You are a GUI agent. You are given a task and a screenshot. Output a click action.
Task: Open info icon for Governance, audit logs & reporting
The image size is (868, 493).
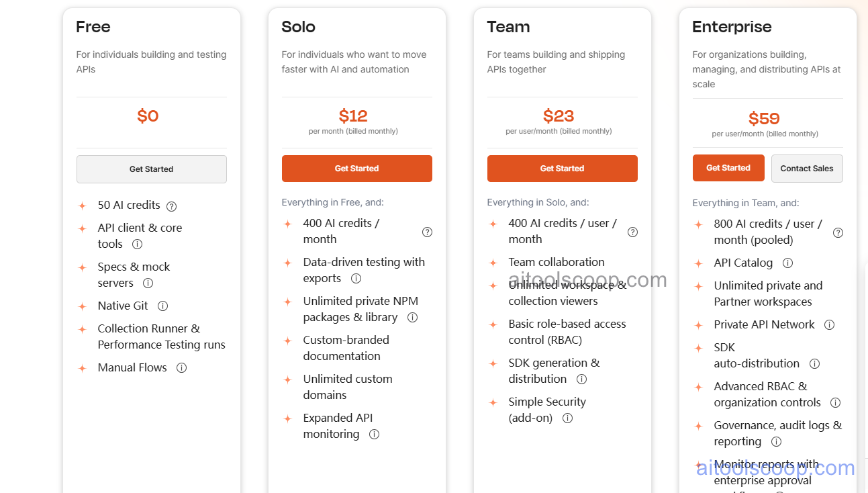pos(776,442)
